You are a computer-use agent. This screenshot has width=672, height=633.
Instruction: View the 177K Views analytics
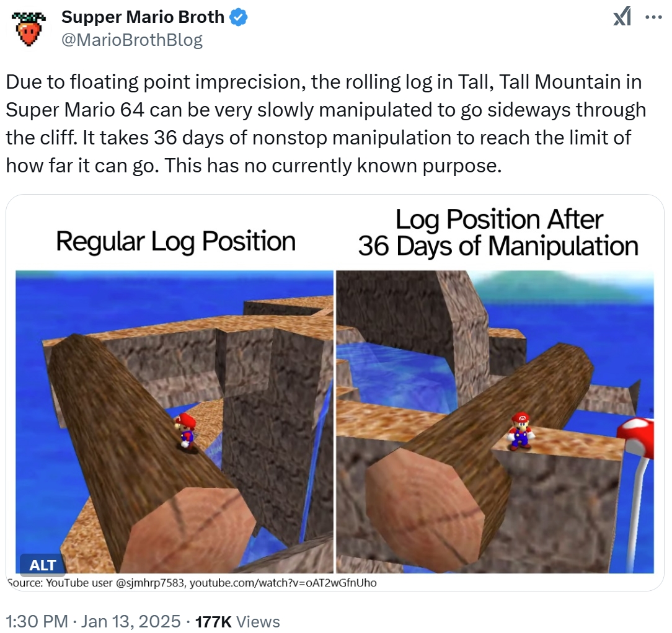pos(237,621)
